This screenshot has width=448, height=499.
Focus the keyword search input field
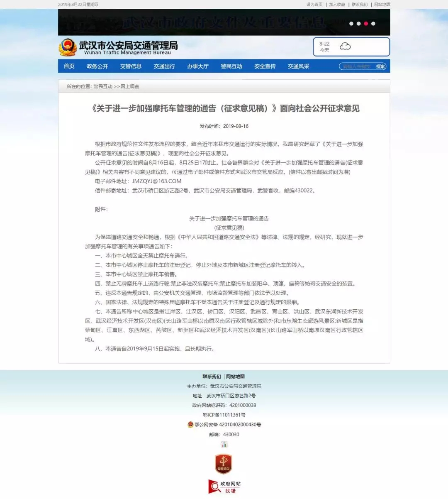click(357, 66)
